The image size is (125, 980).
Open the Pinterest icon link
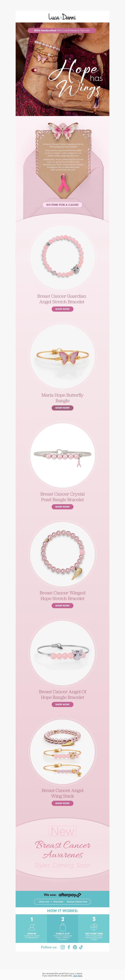(75, 947)
